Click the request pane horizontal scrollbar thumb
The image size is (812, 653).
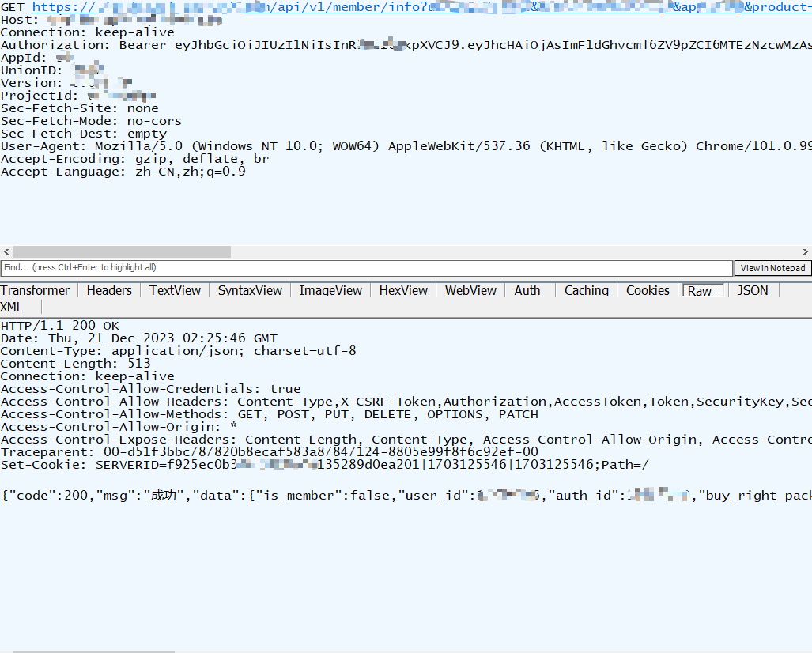(122, 251)
